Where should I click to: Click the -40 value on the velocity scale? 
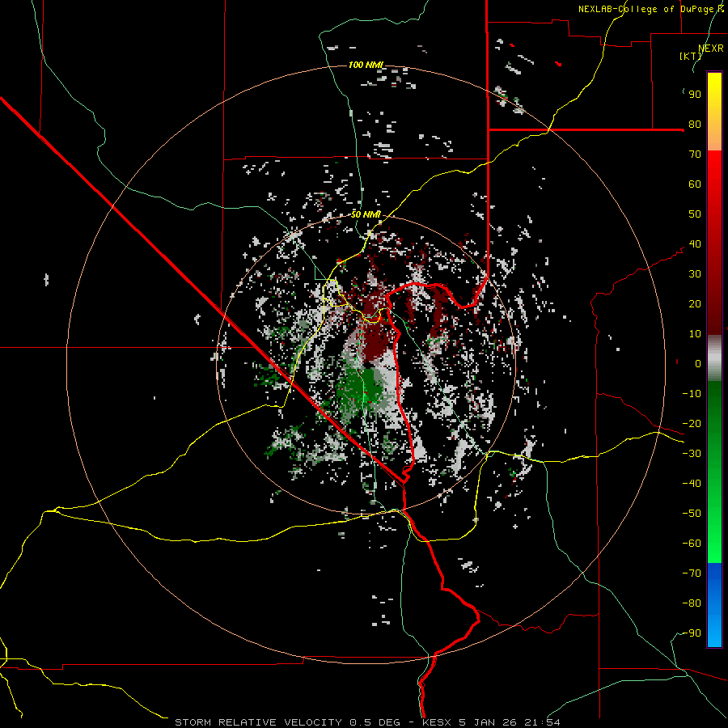(692, 484)
